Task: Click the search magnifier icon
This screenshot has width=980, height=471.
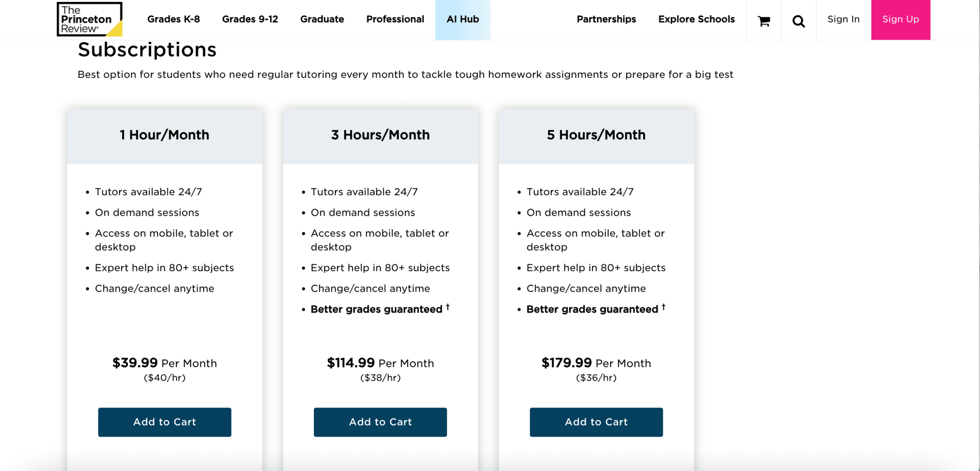Action: pos(798,20)
